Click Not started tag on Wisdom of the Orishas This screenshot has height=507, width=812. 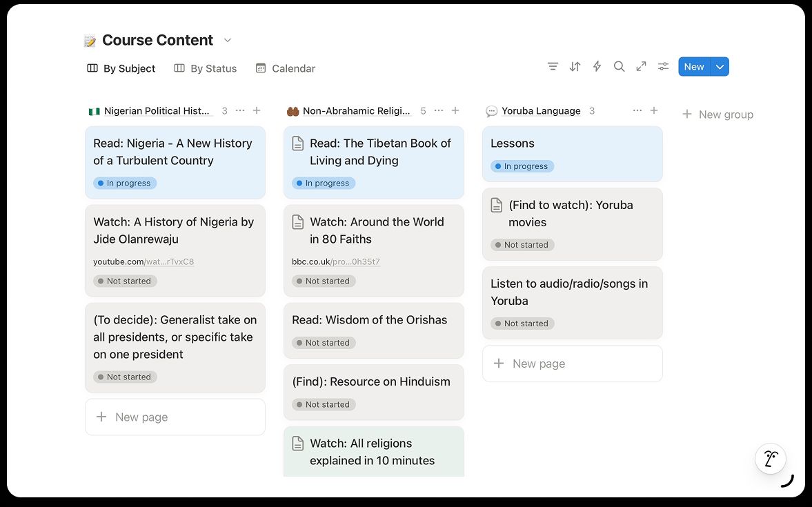(x=324, y=342)
